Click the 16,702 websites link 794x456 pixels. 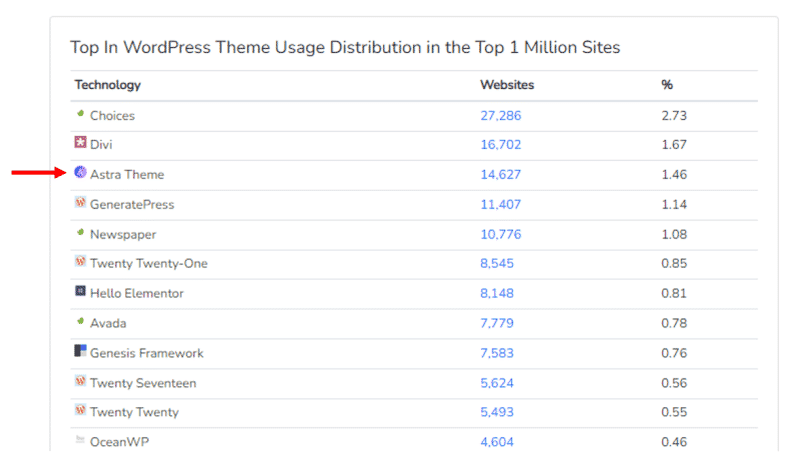[x=501, y=145]
